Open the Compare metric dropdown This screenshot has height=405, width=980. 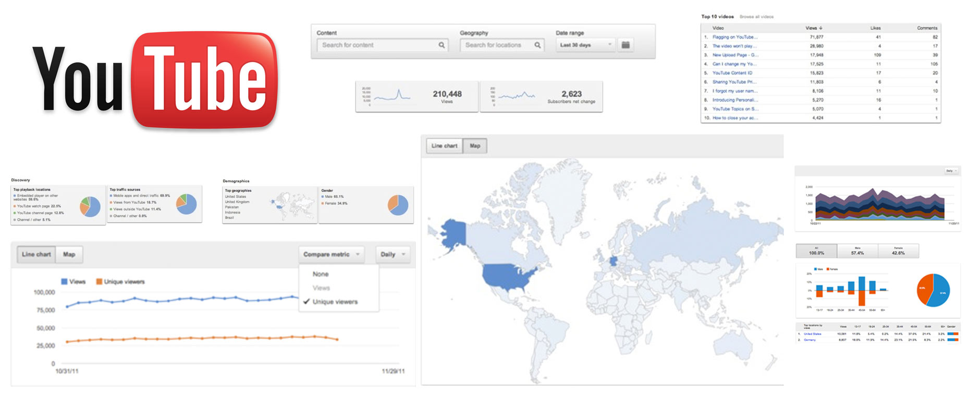[332, 254]
